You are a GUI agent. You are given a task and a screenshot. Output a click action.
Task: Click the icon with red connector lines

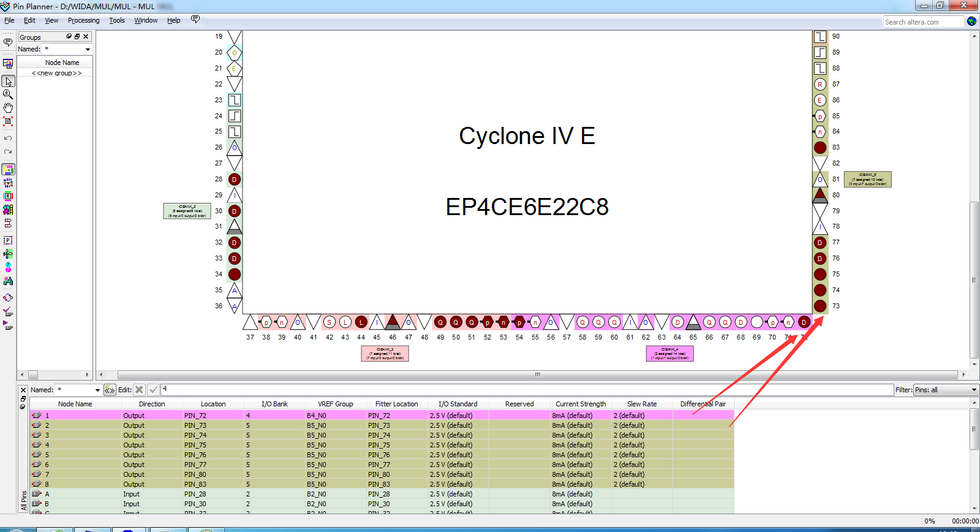[x=8, y=223]
